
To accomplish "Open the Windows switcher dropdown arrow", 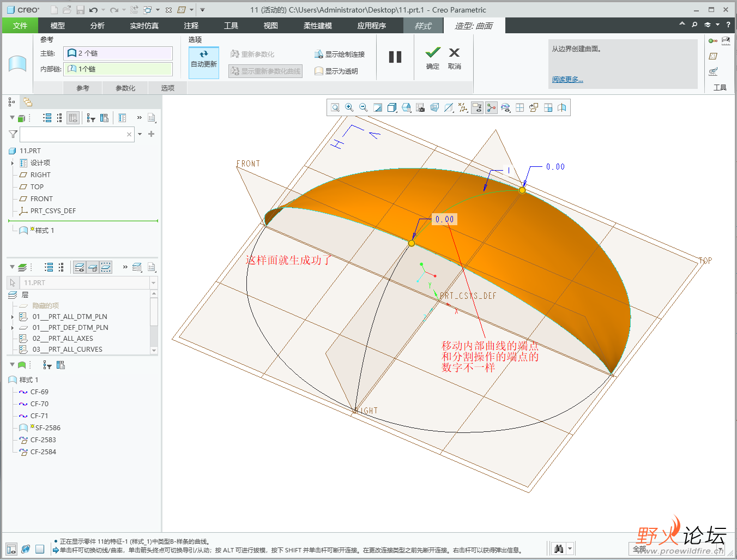I will [158, 10].
